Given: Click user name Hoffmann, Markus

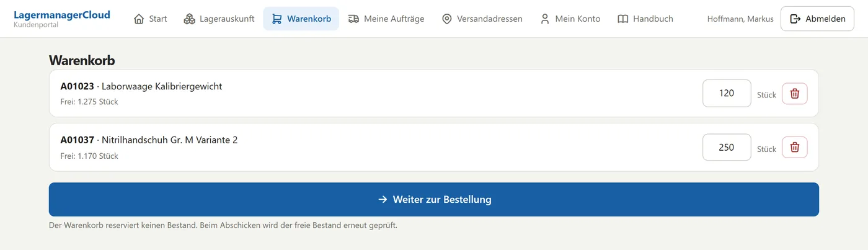Looking at the screenshot, I should (740, 19).
